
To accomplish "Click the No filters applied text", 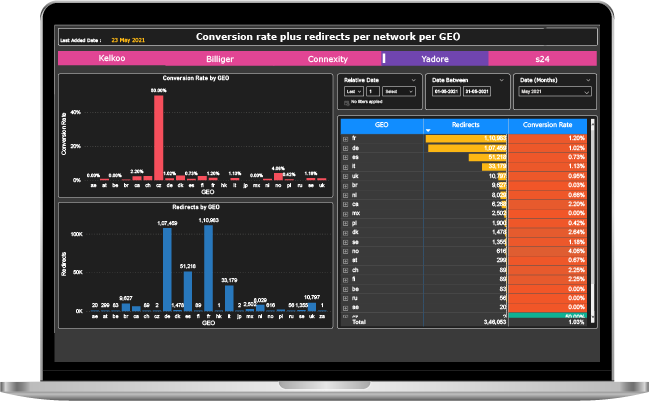I will tap(367, 102).
